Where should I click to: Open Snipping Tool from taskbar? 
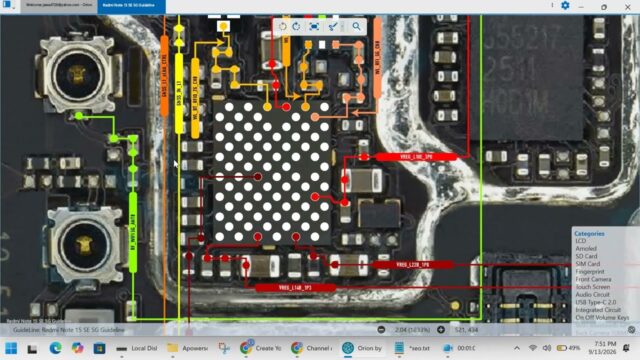[224, 348]
